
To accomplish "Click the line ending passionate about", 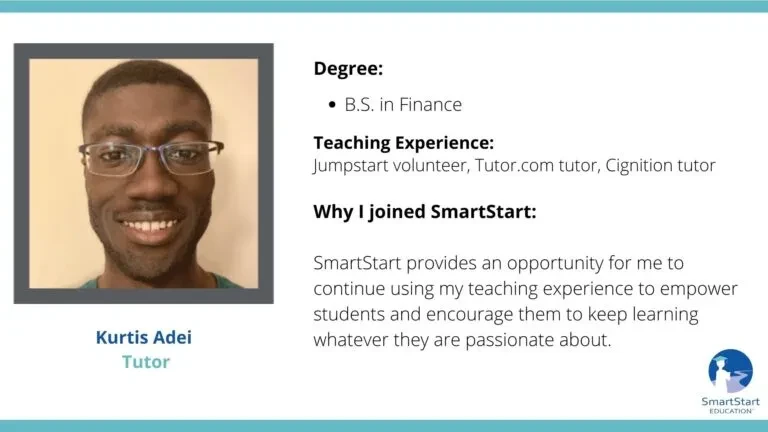I will [x=462, y=340].
